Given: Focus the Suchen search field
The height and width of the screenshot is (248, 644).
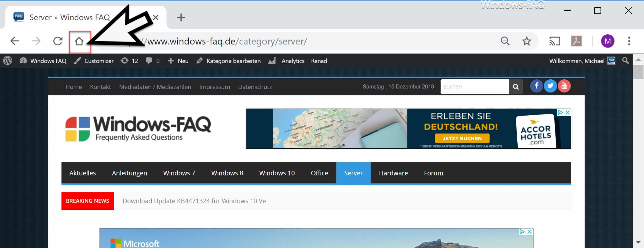Looking at the screenshot, I should click(x=474, y=87).
